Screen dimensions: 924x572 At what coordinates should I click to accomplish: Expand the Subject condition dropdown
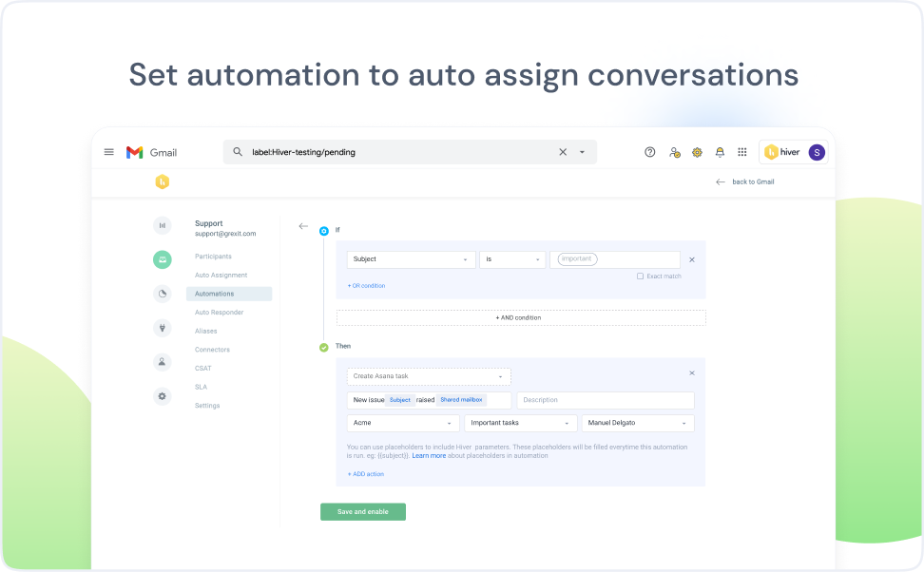[x=411, y=259]
